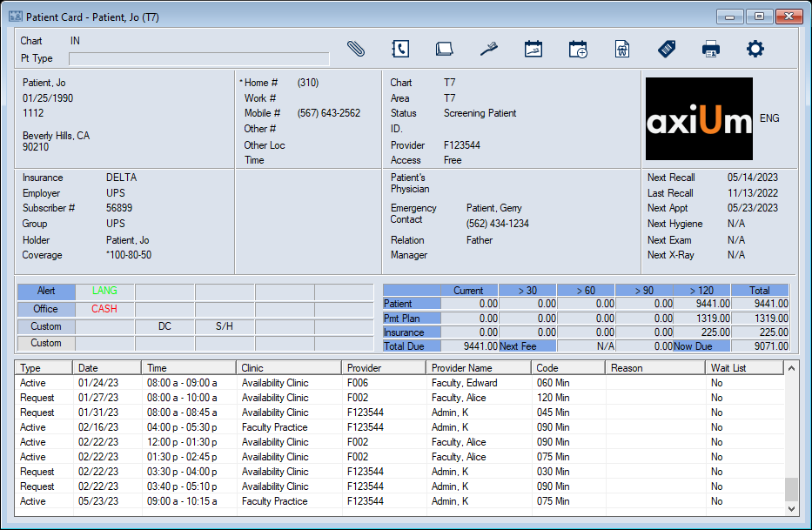Click the printer icon

point(711,49)
